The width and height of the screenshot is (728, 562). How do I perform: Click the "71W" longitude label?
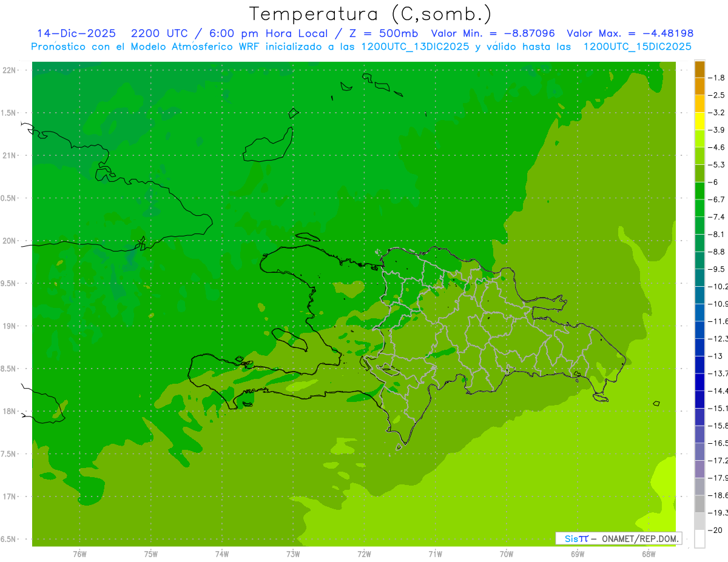point(435,554)
